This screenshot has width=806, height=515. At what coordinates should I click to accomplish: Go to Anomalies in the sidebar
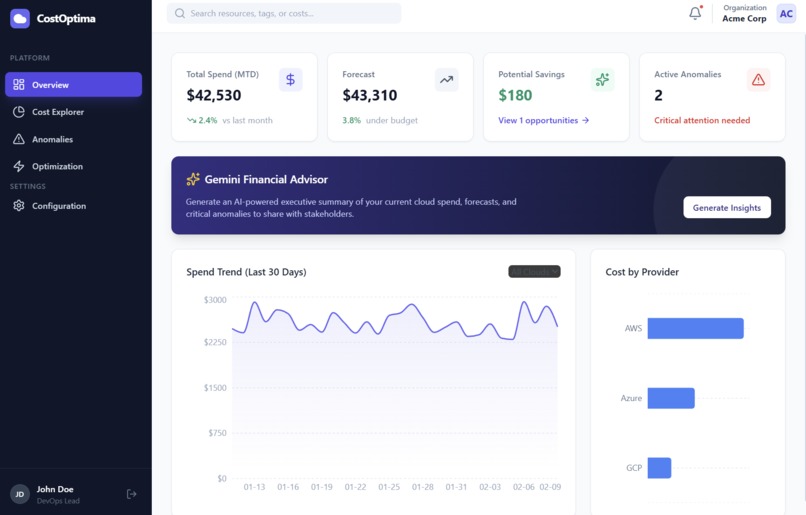click(x=74, y=139)
